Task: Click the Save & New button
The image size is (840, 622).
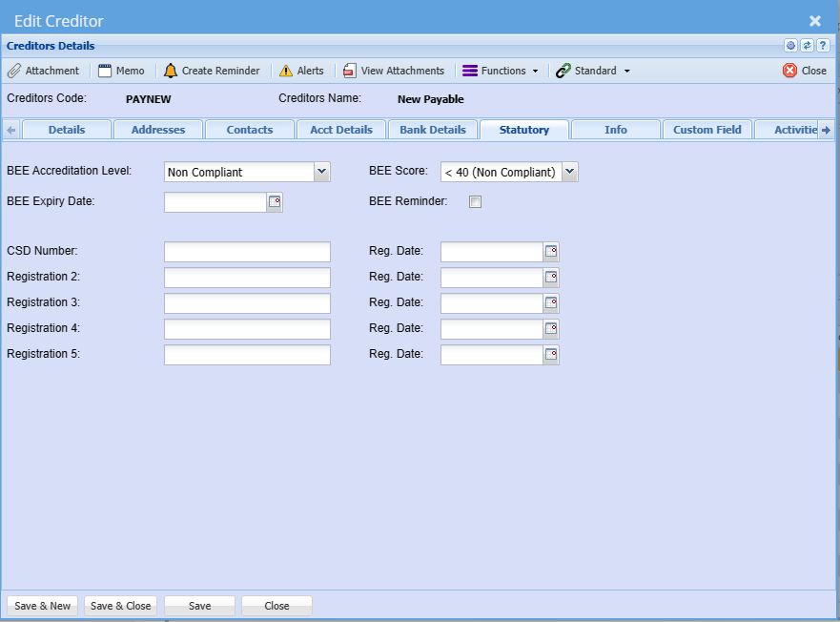Action: click(x=43, y=606)
